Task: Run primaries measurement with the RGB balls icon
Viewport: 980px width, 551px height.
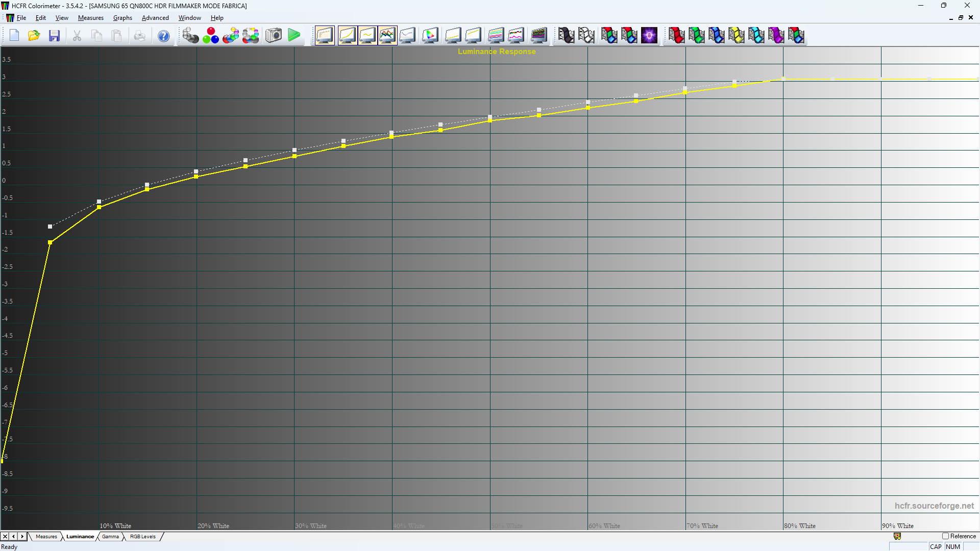Action: coord(210,35)
